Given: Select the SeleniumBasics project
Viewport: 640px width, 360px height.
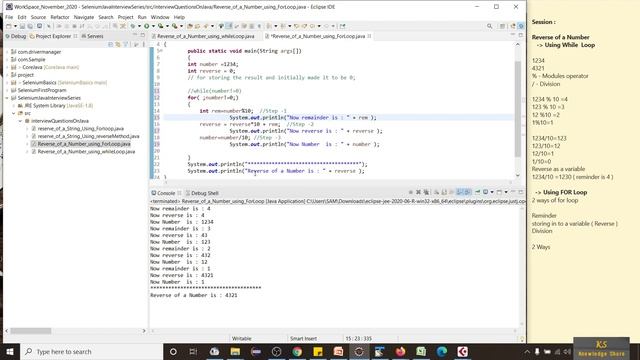Looking at the screenshot, I should 40,82.
